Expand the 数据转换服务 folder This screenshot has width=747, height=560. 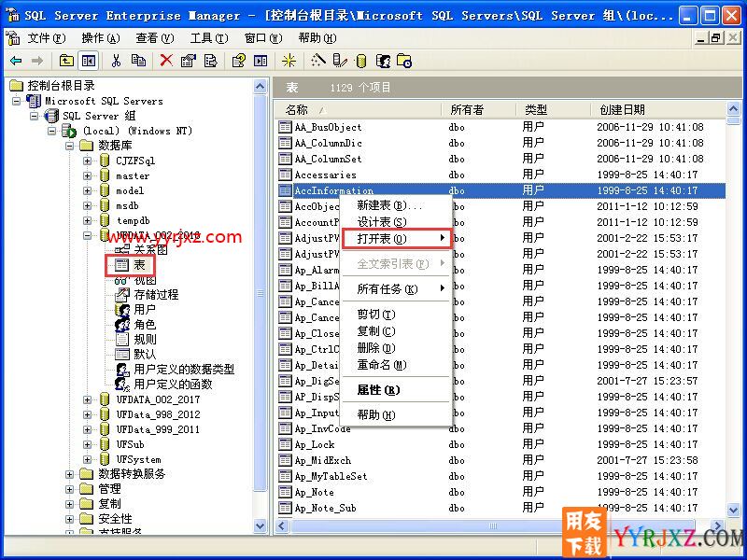[x=69, y=474]
